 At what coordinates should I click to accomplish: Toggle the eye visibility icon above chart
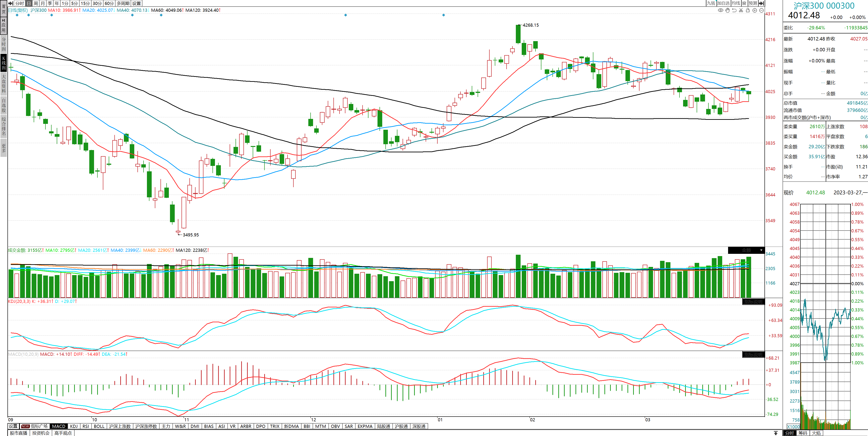720,10
